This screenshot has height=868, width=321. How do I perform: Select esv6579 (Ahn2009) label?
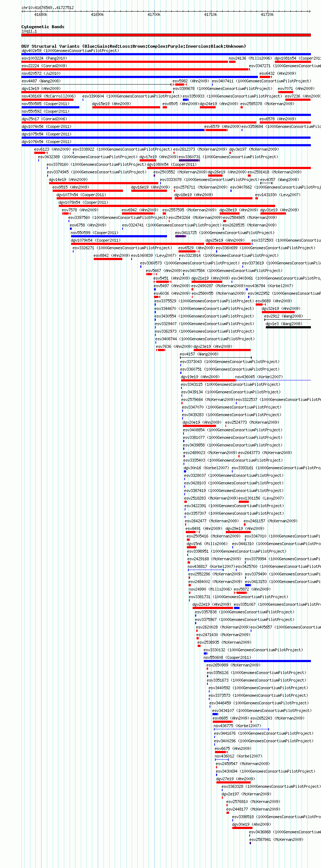[223, 126]
